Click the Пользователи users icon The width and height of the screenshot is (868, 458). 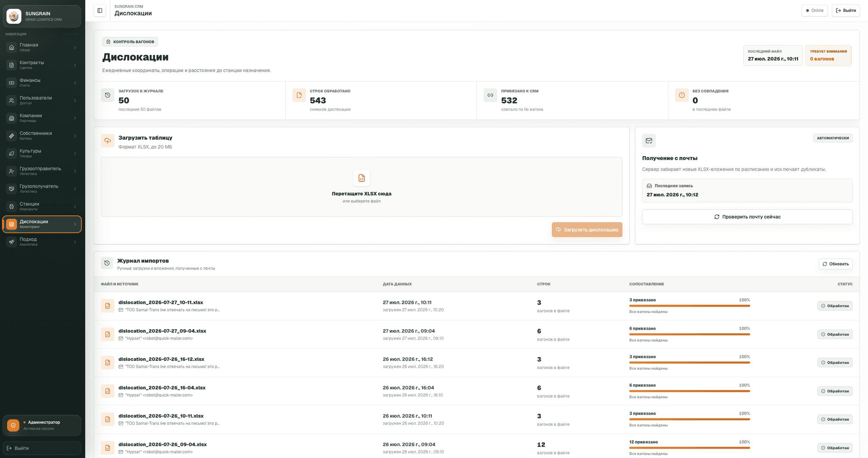11,101
